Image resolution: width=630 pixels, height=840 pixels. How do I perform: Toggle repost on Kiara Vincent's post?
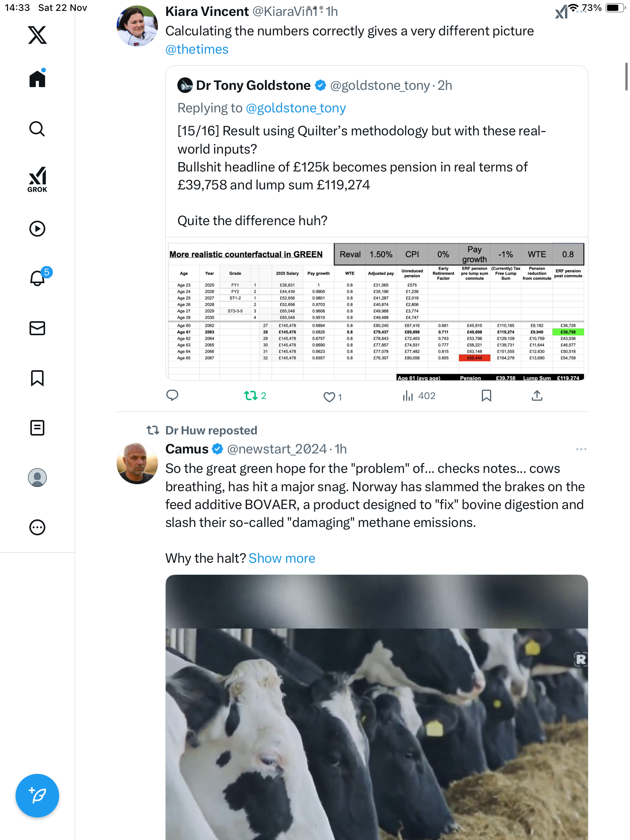(x=251, y=396)
